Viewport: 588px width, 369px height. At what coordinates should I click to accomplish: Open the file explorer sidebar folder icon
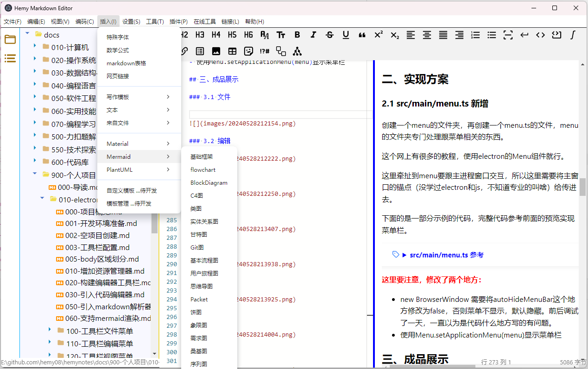[x=10, y=39]
